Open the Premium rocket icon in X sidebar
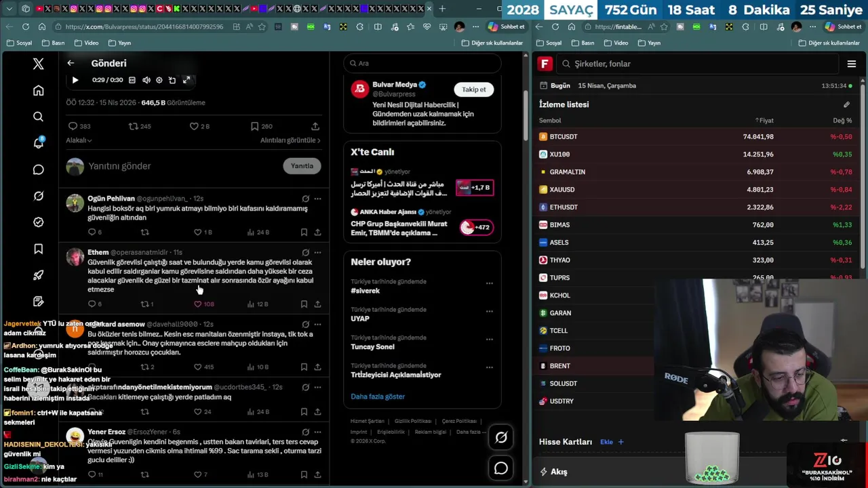Image resolution: width=868 pixels, height=488 pixels. (x=38, y=275)
